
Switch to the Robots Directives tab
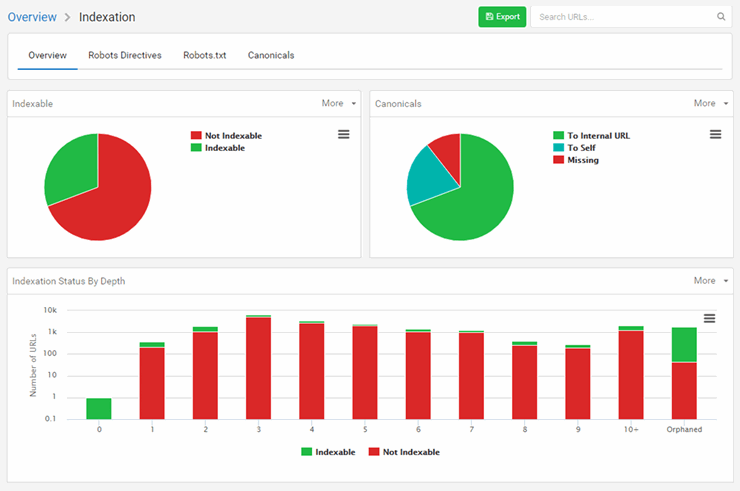pyautogui.click(x=125, y=56)
